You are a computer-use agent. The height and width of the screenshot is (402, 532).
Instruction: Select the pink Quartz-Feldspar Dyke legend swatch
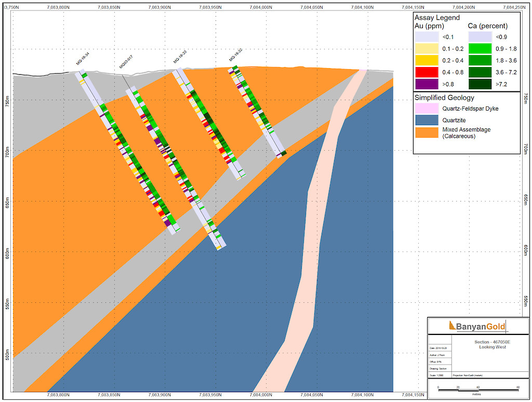427,109
